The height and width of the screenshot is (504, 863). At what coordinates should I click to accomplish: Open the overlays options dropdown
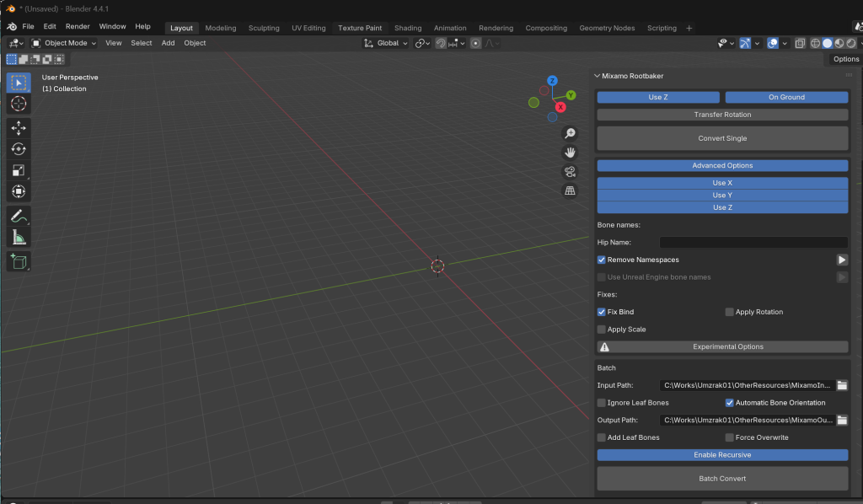pyautogui.click(x=785, y=43)
